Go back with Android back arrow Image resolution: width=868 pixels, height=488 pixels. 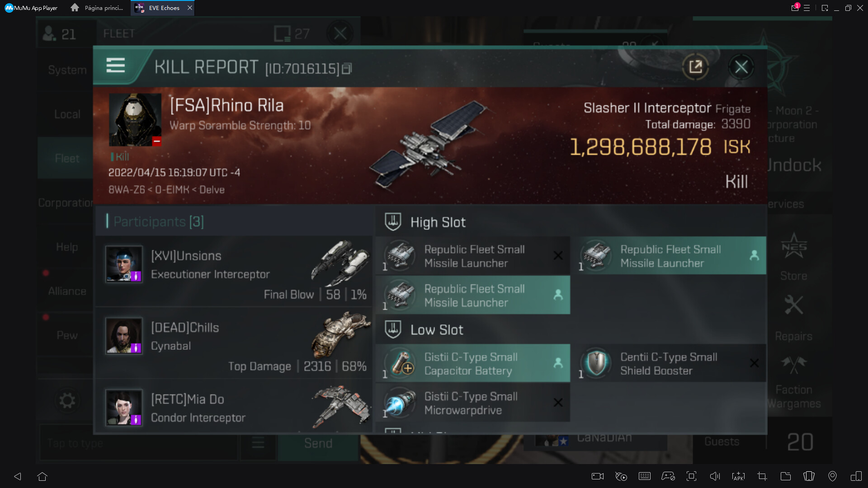tap(18, 476)
